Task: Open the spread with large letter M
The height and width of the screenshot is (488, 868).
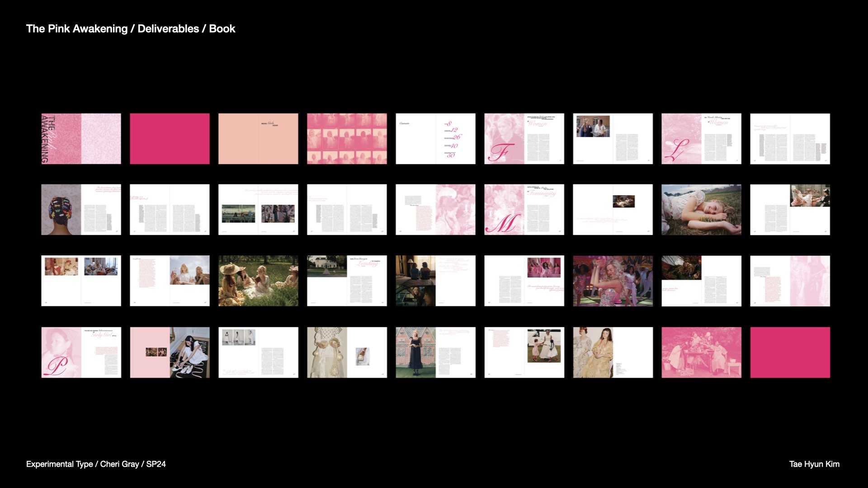Action: click(524, 210)
